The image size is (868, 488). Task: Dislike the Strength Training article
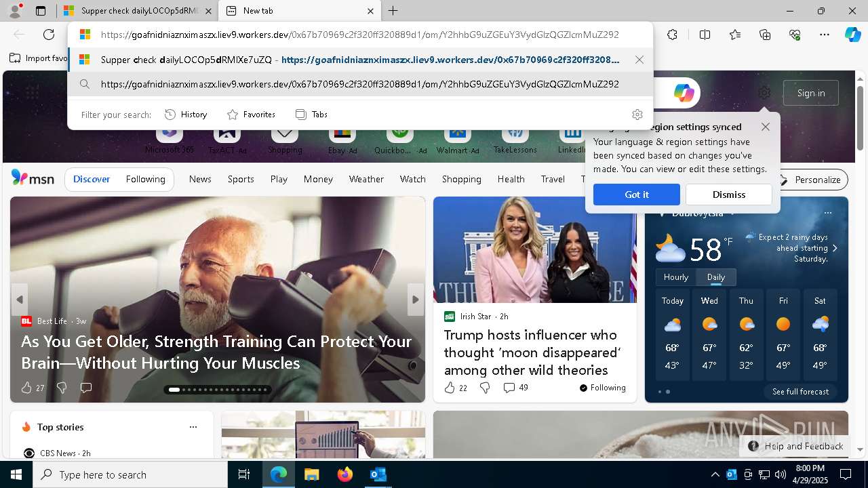coord(62,388)
